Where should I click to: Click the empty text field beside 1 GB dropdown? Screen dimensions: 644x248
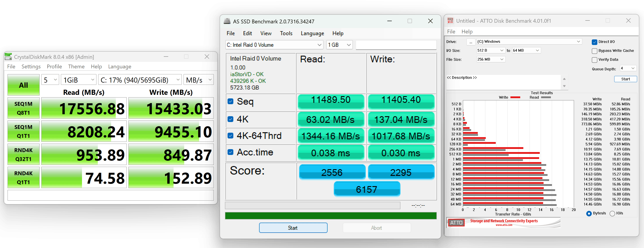396,45
